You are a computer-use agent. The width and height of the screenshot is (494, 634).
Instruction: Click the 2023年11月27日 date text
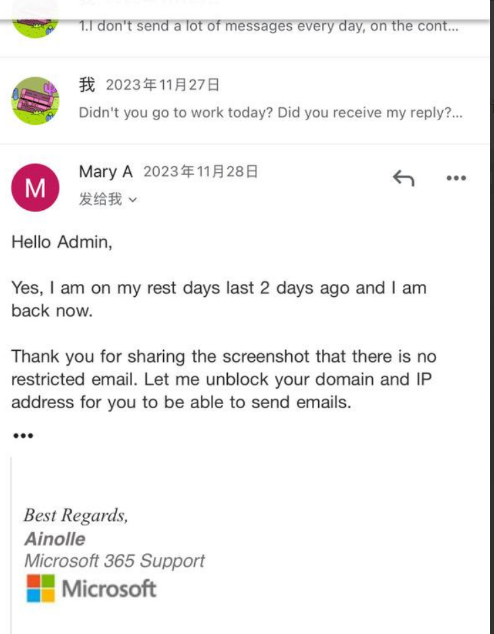pos(163,85)
